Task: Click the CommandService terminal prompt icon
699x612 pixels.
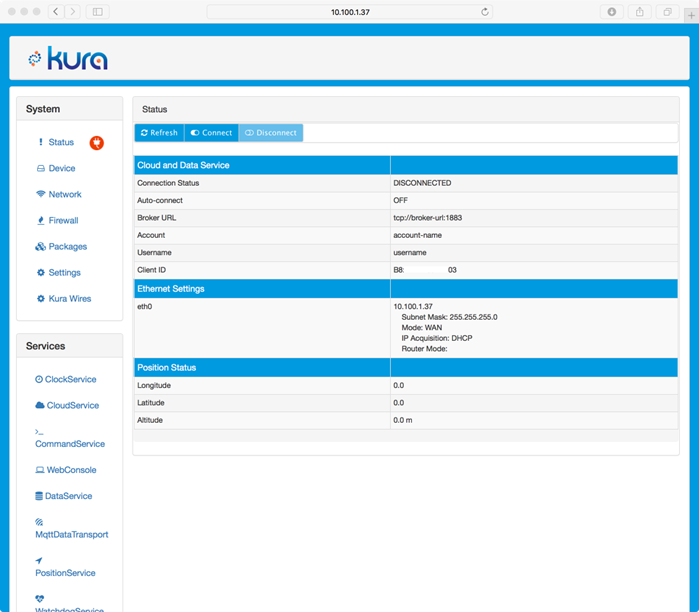Action: click(39, 432)
